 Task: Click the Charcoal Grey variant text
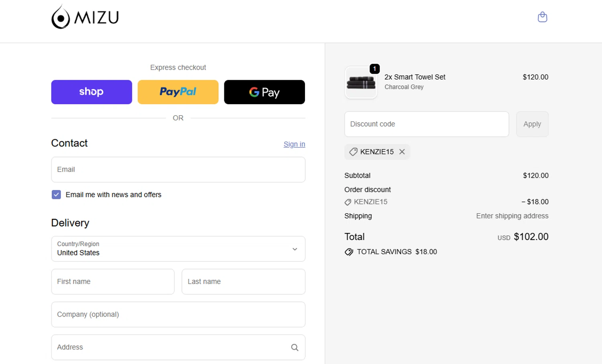coord(404,87)
